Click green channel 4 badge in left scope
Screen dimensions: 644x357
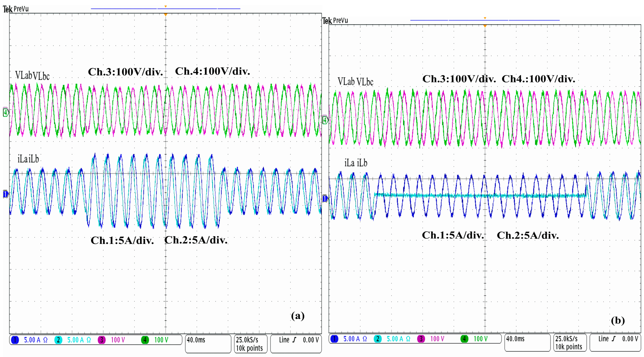coord(145,340)
